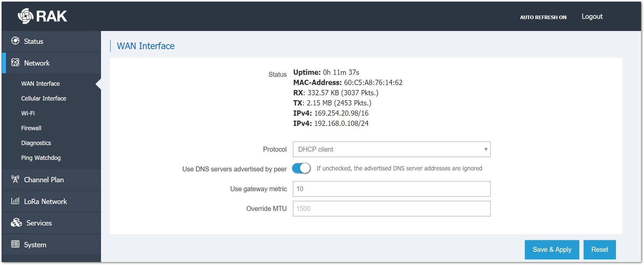The height and width of the screenshot is (265, 644).
Task: Click the DNS hint text 'If unchecked...'
Action: tap(399, 168)
